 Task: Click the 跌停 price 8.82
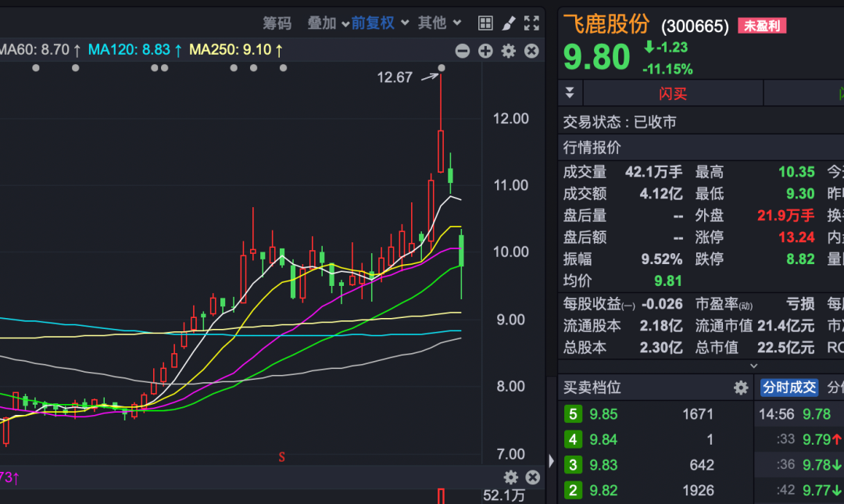[800, 259]
